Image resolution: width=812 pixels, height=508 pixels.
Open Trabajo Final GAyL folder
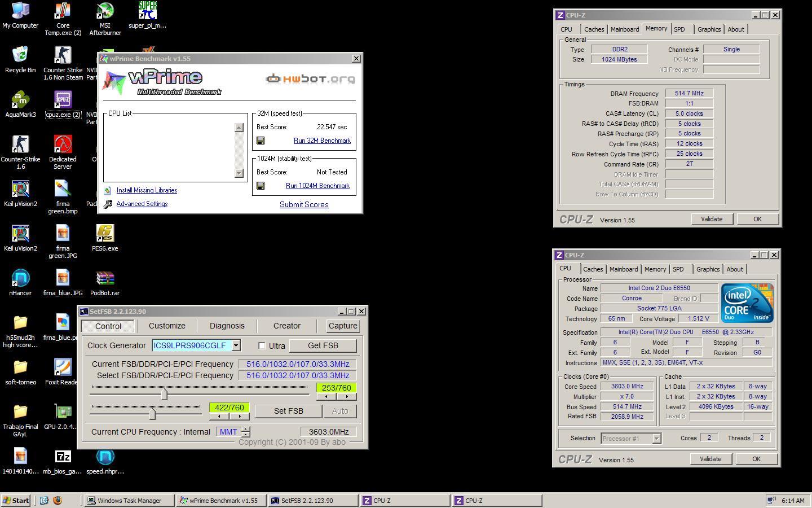click(x=20, y=420)
